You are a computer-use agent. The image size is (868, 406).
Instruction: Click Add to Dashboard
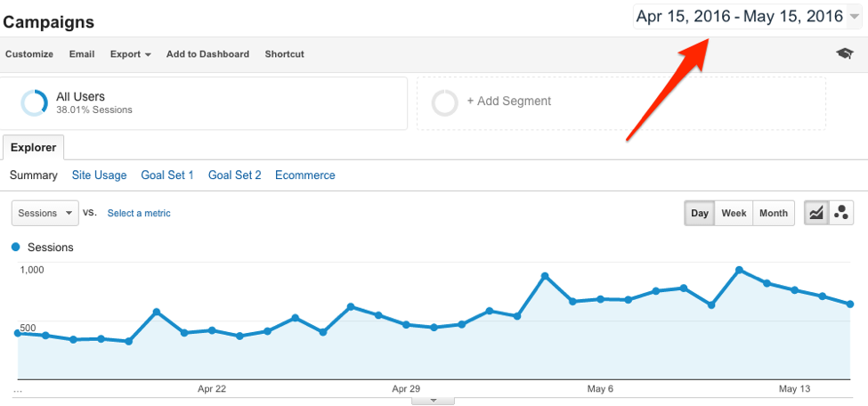[207, 54]
